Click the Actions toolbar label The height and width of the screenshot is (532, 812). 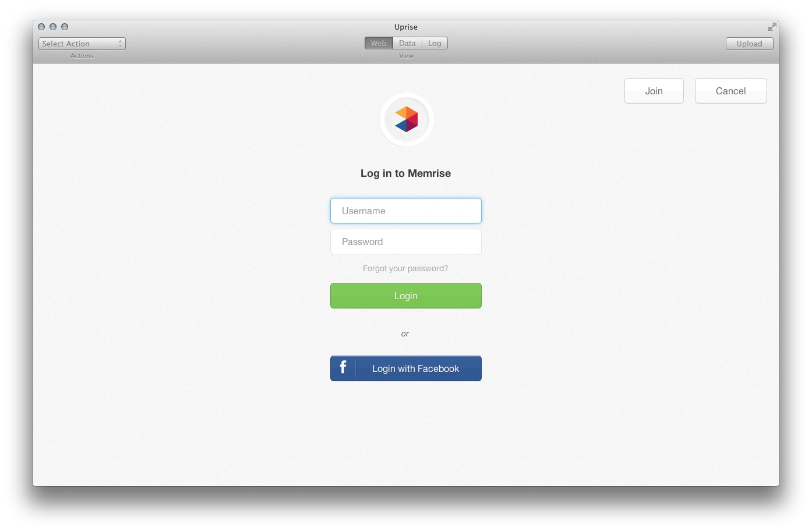[x=82, y=56]
